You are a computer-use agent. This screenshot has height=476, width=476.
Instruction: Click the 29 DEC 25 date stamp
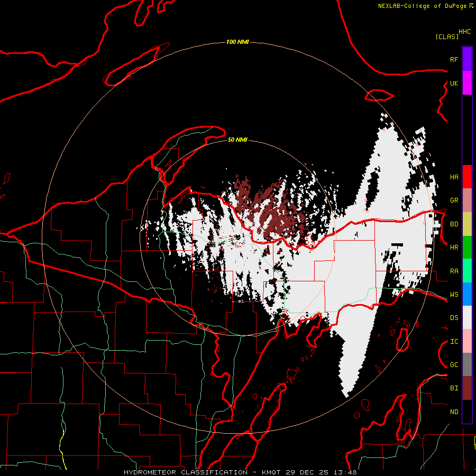[x=307, y=472]
